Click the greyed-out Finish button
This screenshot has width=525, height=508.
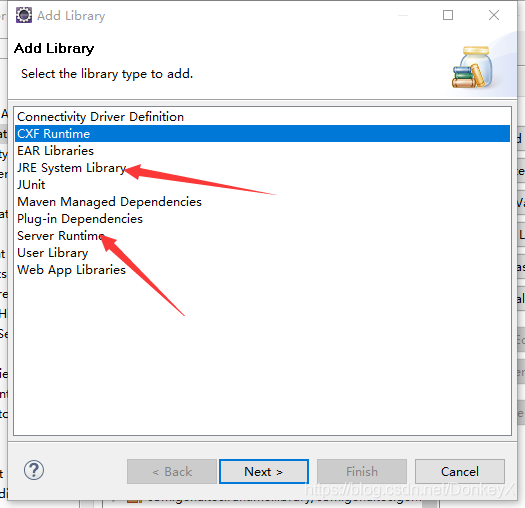(x=362, y=471)
